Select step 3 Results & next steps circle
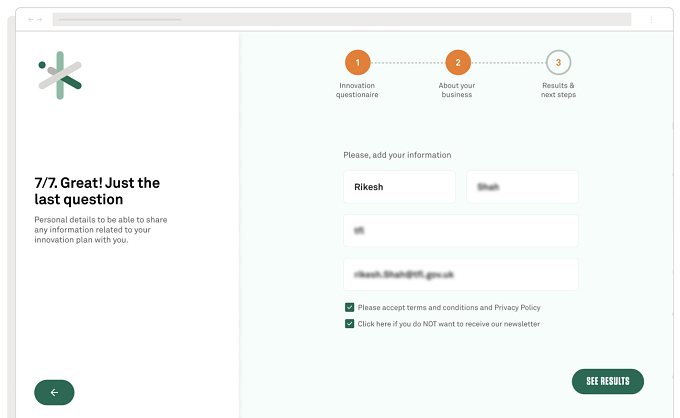This screenshot has height=418, width=680. coord(558,62)
